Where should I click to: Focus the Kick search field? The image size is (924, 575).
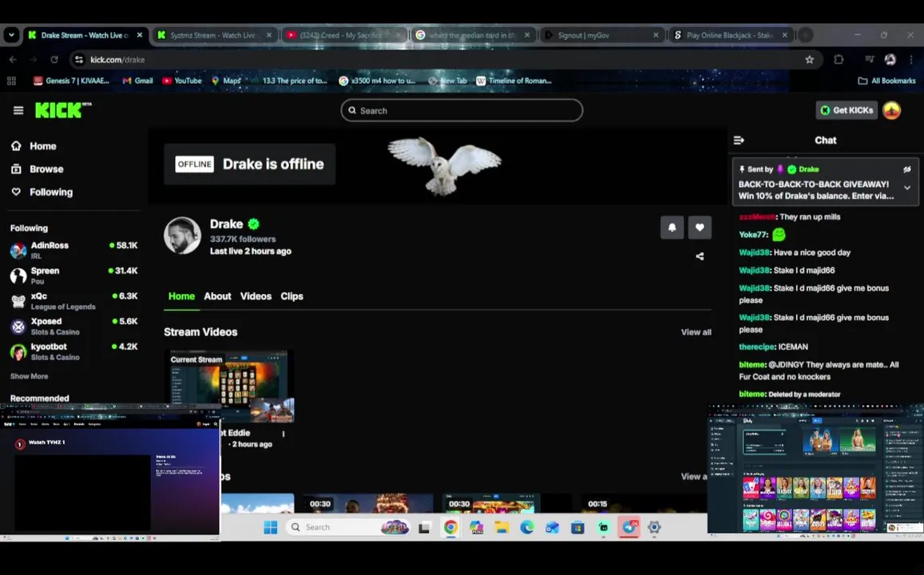coord(462,110)
